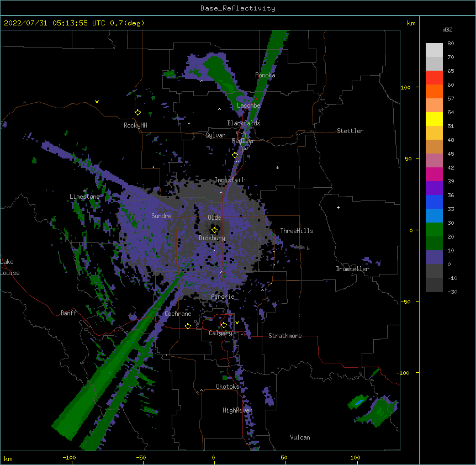The image size is (476, 465).
Task: Select the Ponoka city label
Action: click(265, 75)
